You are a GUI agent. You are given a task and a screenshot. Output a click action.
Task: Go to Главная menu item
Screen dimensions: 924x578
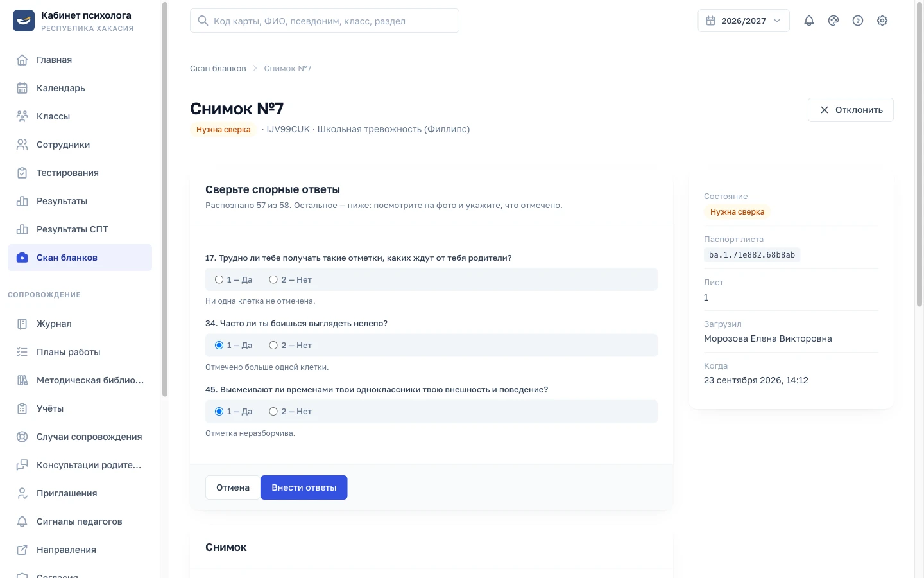point(80,60)
